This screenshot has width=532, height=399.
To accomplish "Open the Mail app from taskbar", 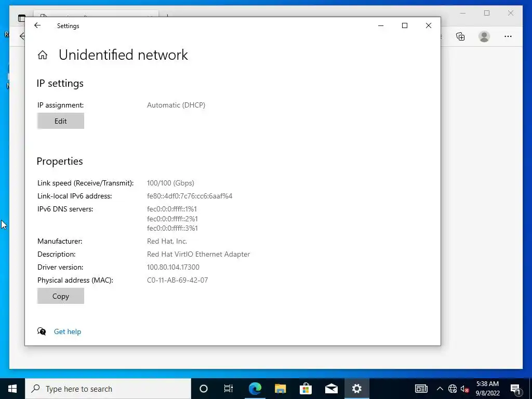I will click(331, 389).
